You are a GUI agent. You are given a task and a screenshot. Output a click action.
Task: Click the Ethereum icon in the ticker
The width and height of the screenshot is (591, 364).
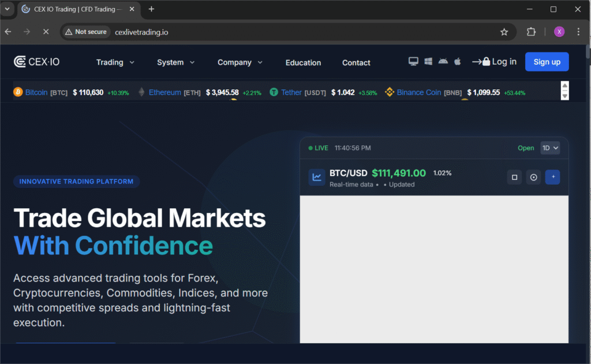coord(141,92)
